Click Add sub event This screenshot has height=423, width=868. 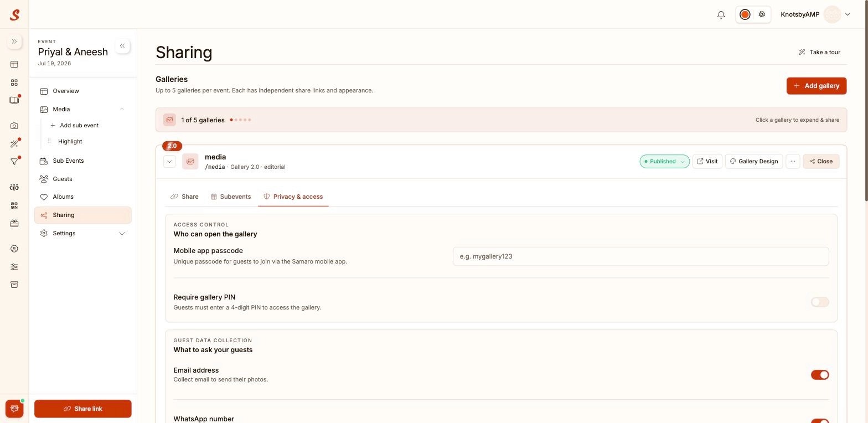(74, 125)
